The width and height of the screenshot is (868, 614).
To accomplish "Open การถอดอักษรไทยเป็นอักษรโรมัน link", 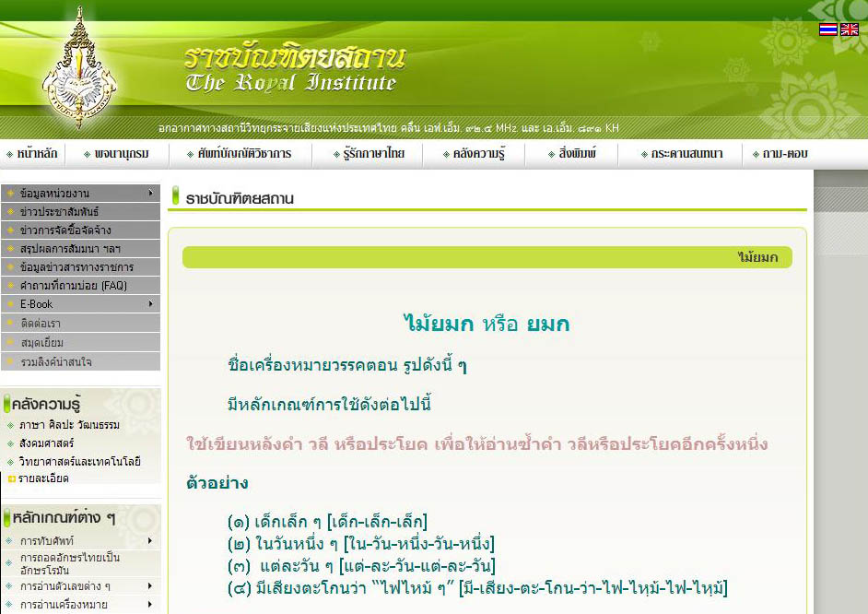I will 70,563.
